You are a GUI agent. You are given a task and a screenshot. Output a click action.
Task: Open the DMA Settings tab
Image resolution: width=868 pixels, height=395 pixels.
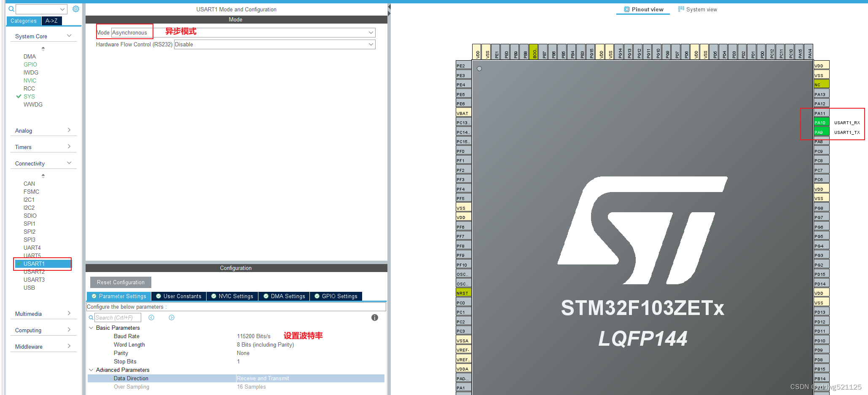coord(284,296)
